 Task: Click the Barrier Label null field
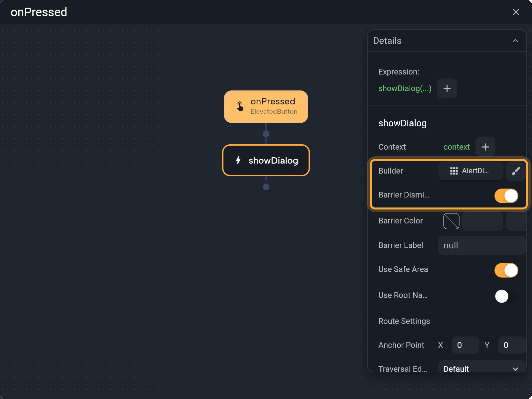[x=482, y=245]
